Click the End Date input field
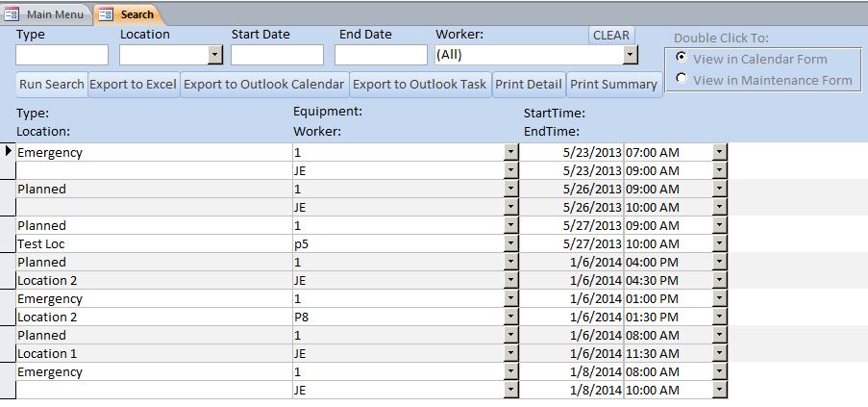Image resolution: width=868 pixels, height=407 pixels. [x=381, y=55]
